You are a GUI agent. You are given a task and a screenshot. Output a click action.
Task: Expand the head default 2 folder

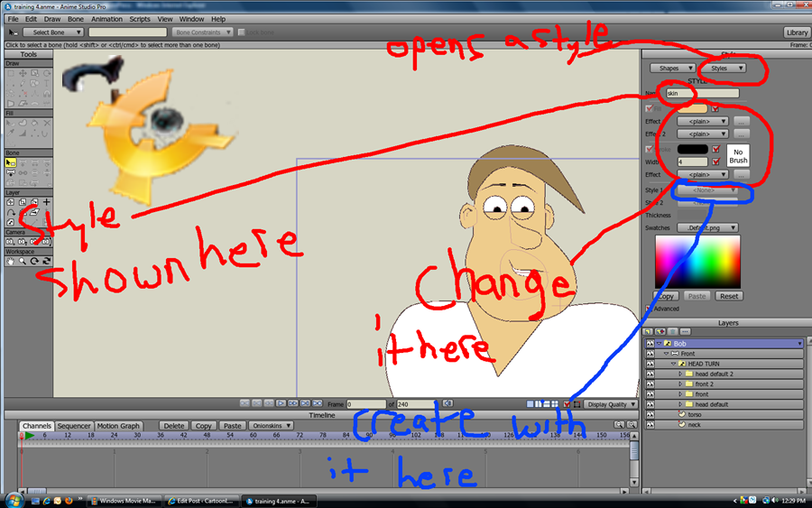tap(681, 374)
